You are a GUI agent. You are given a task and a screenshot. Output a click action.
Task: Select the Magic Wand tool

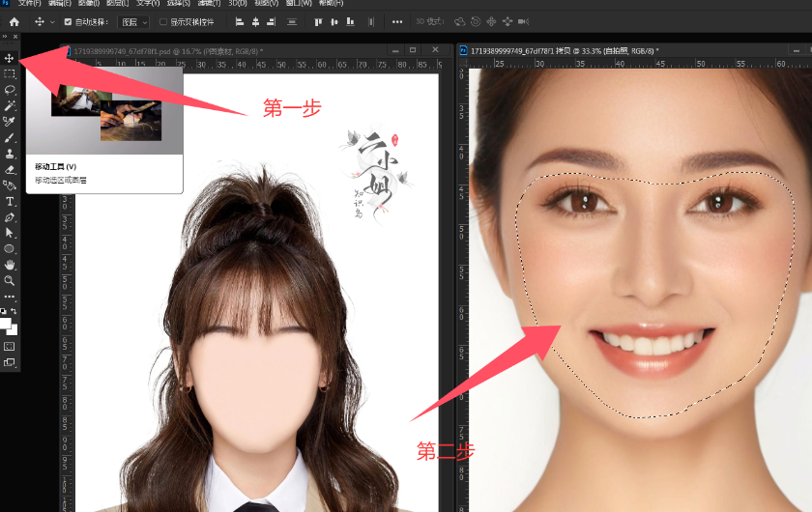coord(10,106)
